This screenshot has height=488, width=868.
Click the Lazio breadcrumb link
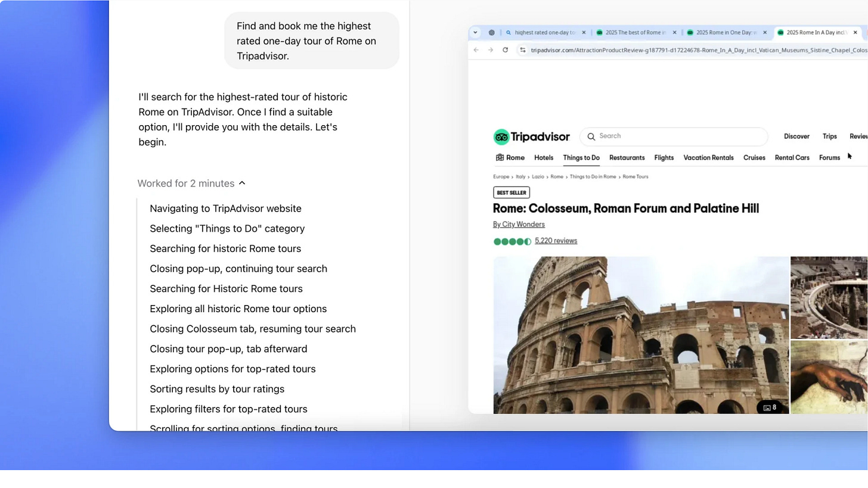[x=538, y=177]
